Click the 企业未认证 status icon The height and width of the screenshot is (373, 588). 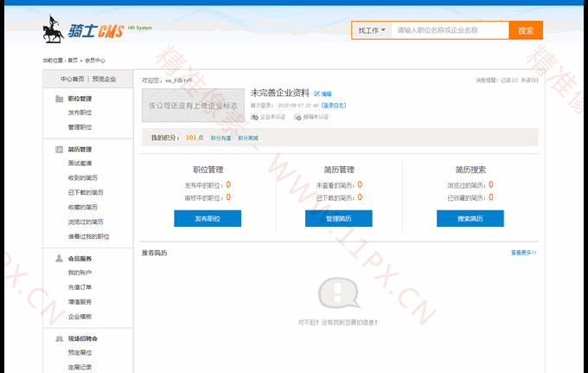(254, 116)
